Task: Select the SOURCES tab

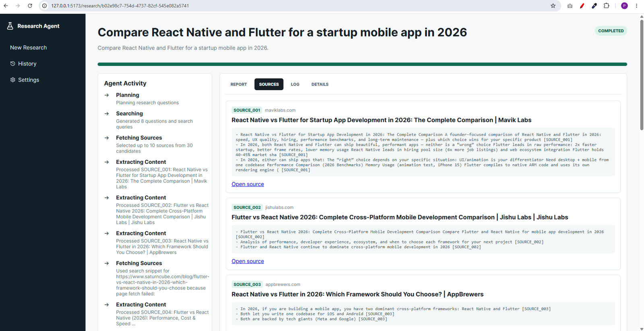Action: pos(269,84)
